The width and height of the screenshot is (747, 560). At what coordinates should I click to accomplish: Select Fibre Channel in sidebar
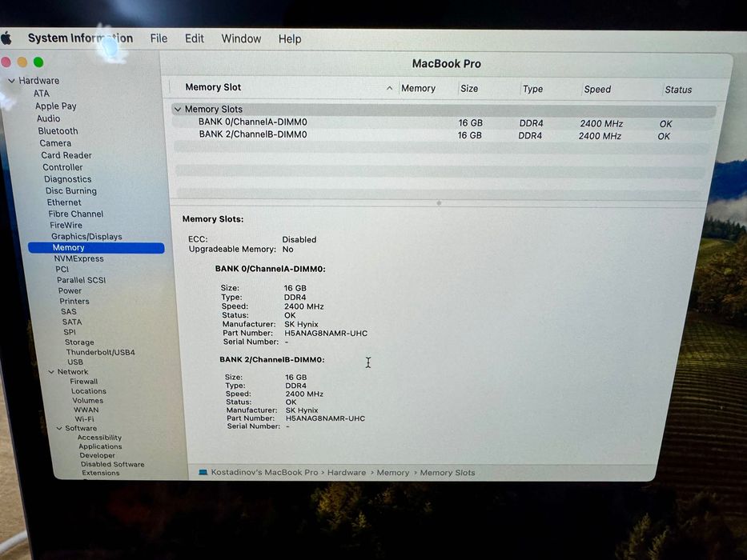(76, 214)
